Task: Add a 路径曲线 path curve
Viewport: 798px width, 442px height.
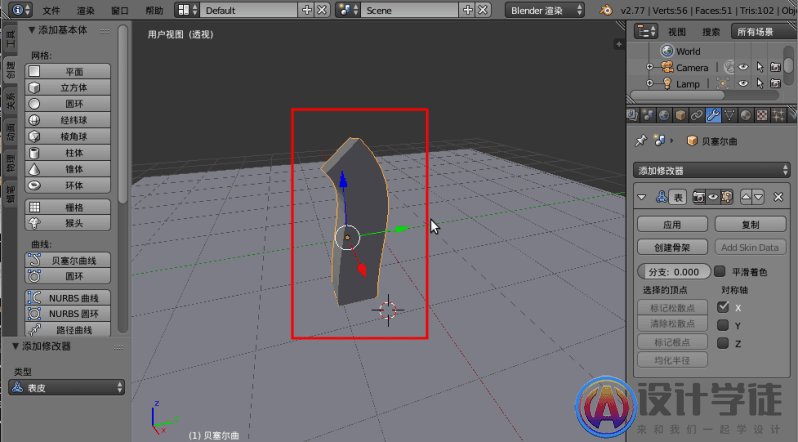Action: pyautogui.click(x=68, y=329)
